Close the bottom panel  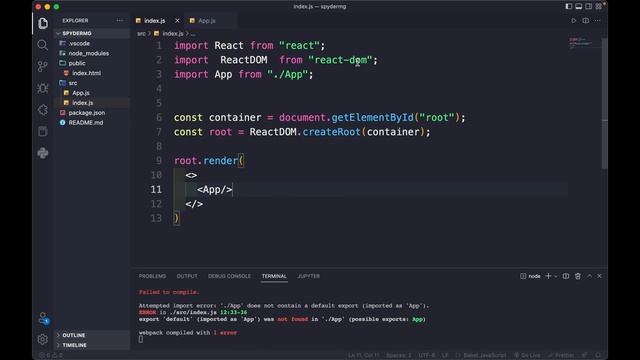[599, 276]
